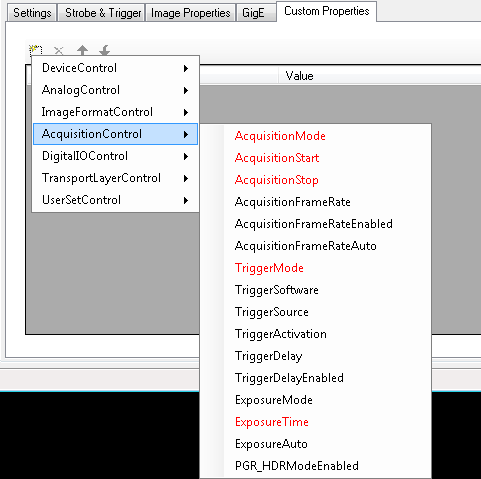Viewport: 481px width, 479px height.
Task: Click the delete property X icon
Action: pos(59,51)
